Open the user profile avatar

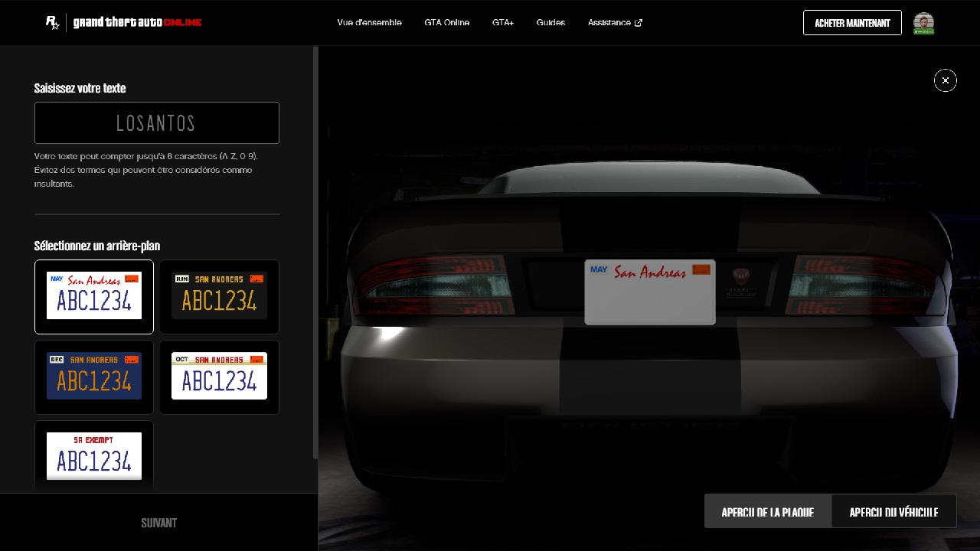[x=923, y=23]
